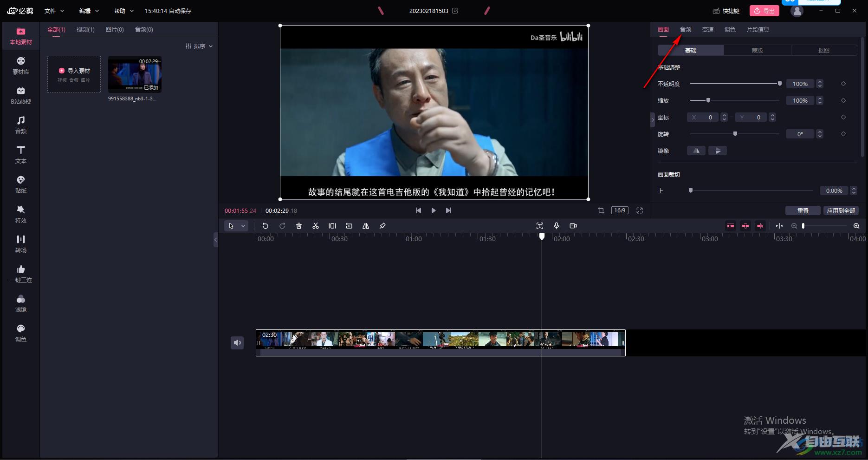Viewport: 868px width, 460px height.
Task: Click the 导出 export button
Action: click(x=764, y=11)
